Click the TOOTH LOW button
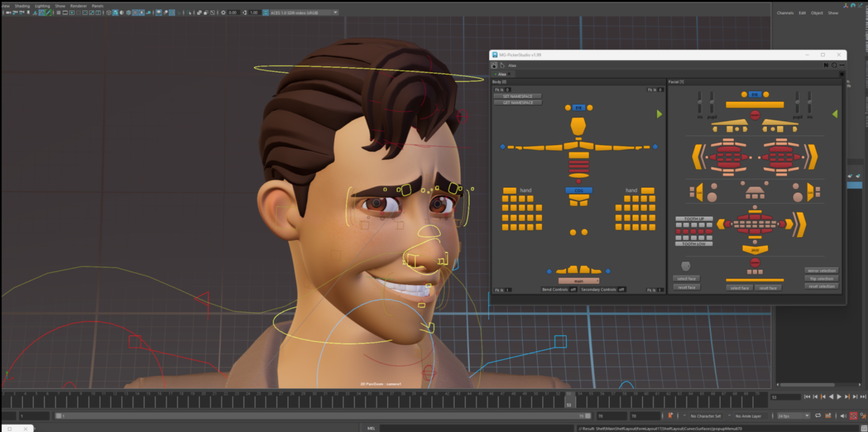Image resolution: width=868 pixels, height=432 pixels. (694, 244)
